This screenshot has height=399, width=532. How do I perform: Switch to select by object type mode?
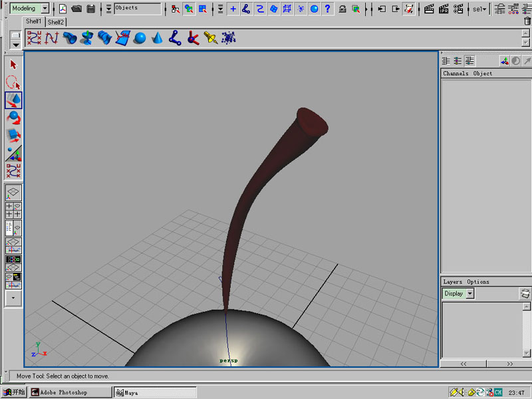tap(189, 9)
